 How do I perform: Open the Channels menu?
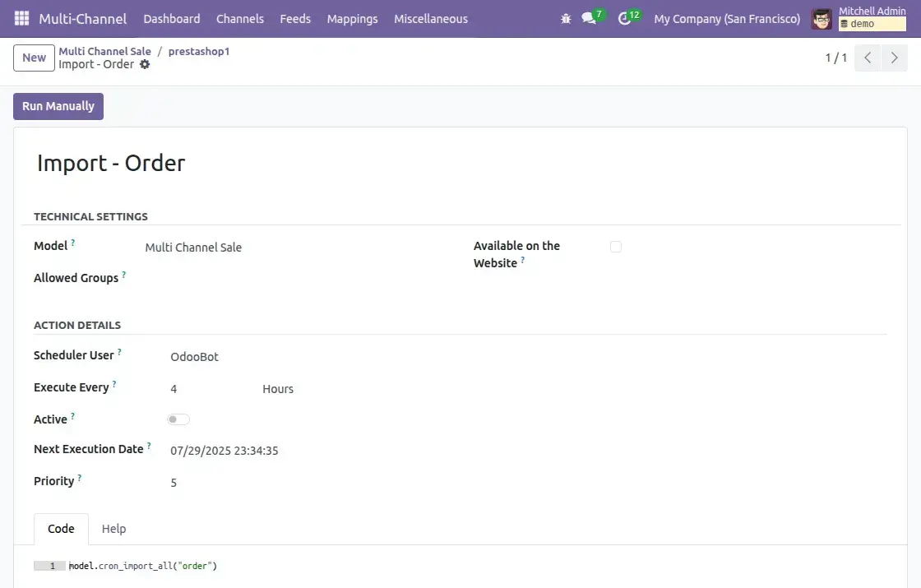239,19
